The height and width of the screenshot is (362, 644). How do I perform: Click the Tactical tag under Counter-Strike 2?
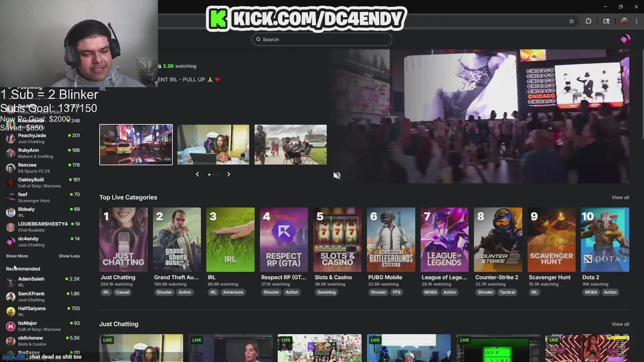[x=507, y=292]
